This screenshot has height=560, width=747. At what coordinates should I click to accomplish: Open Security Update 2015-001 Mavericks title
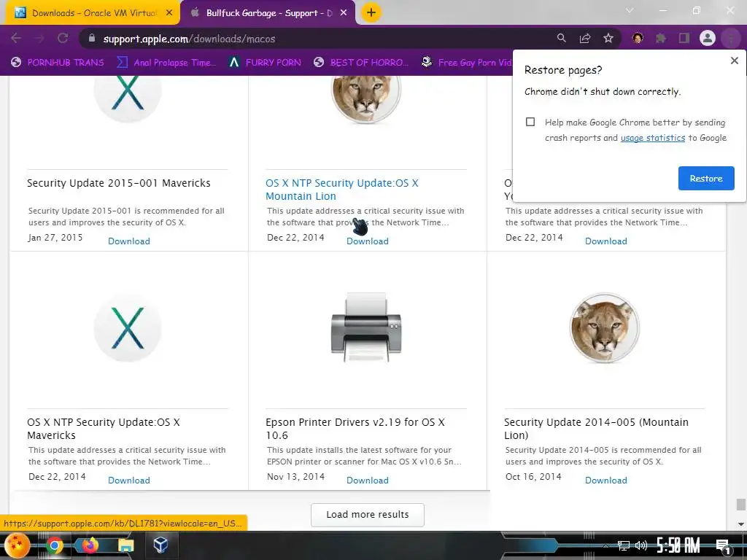coord(119,183)
